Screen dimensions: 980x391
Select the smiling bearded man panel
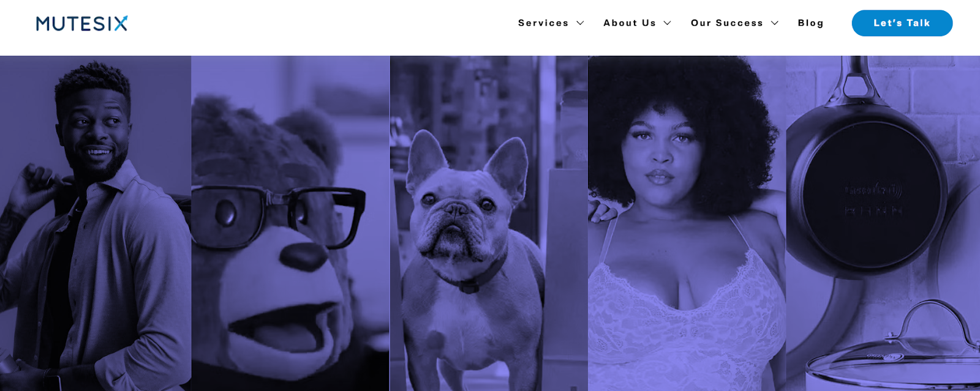(96, 223)
